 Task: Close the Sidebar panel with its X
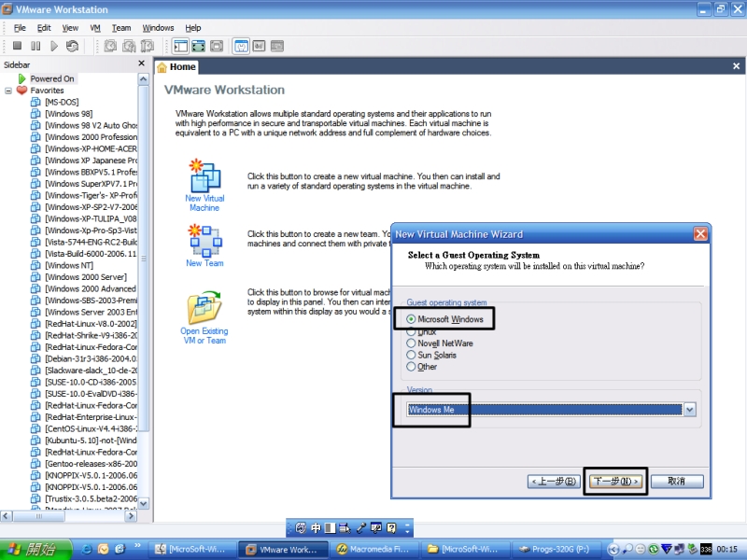(141, 63)
